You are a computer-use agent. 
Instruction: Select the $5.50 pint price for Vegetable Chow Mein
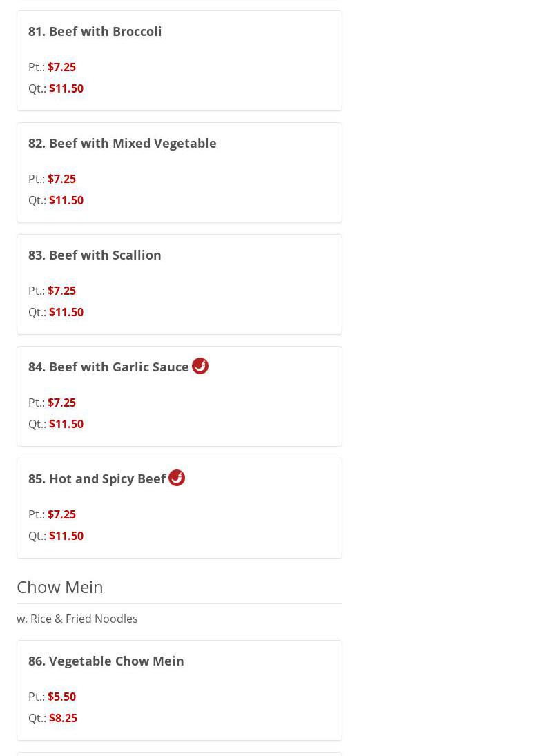click(61, 697)
